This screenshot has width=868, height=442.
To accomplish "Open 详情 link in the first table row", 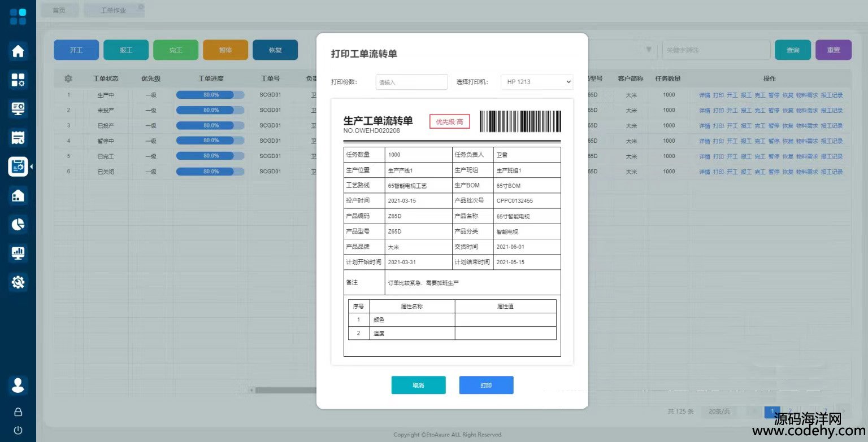I will pos(704,95).
